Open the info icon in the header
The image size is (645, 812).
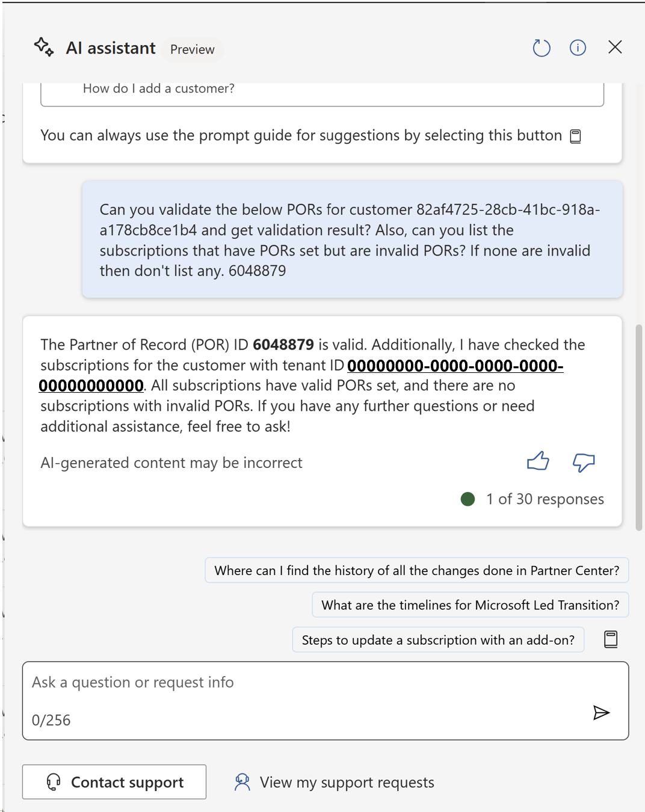coord(578,48)
